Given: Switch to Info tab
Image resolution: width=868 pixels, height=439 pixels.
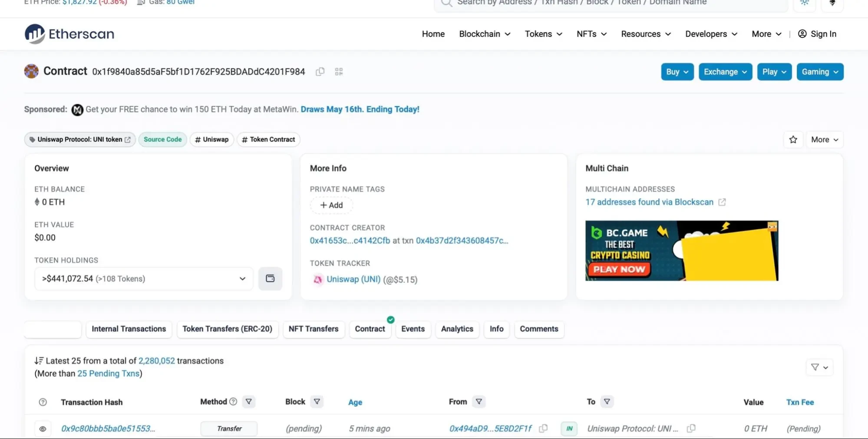Looking at the screenshot, I should [x=496, y=329].
